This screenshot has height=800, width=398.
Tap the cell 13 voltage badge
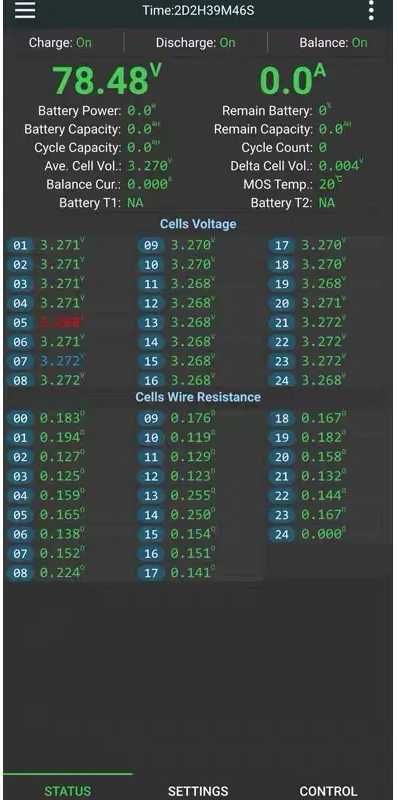coord(151,323)
